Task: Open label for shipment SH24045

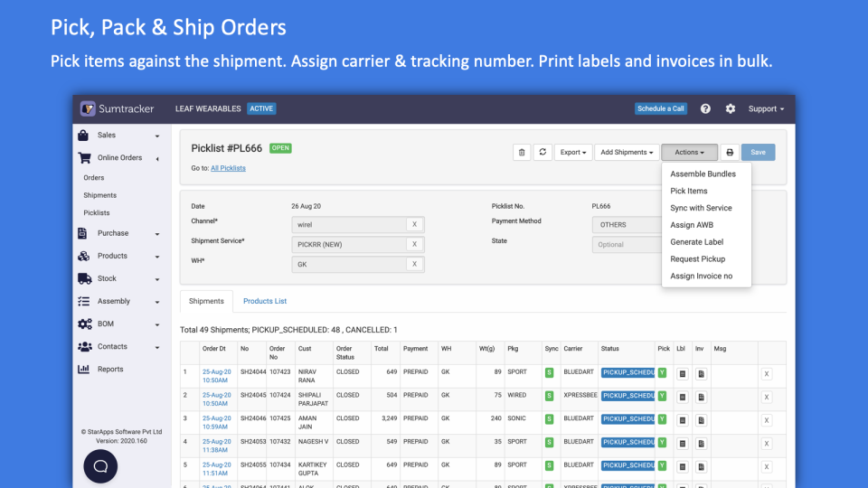Action: (682, 398)
